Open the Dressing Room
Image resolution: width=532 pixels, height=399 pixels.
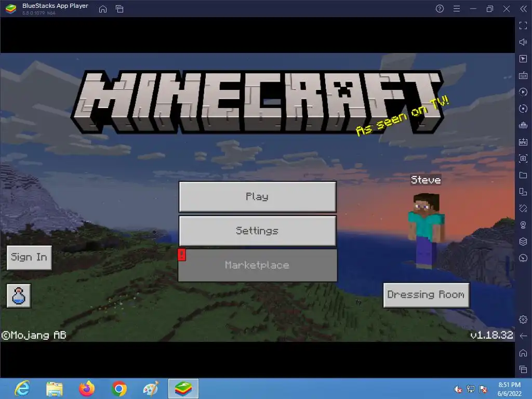tap(426, 295)
